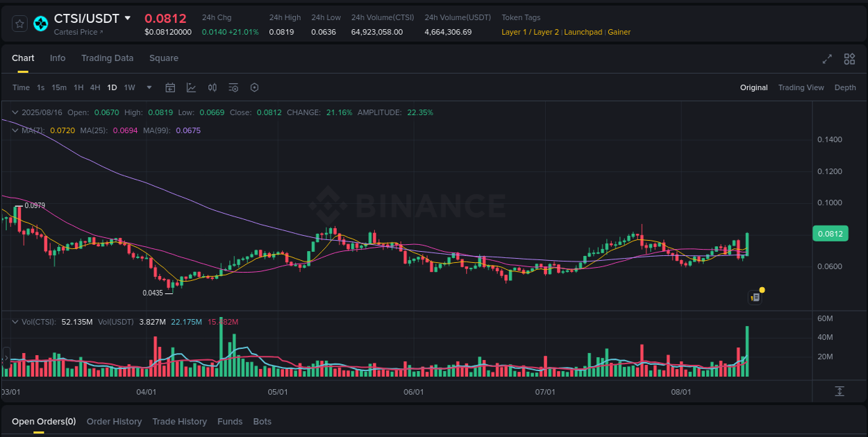Collapse the MA indicator row chevron
This screenshot has width=868, height=437.
click(14, 130)
